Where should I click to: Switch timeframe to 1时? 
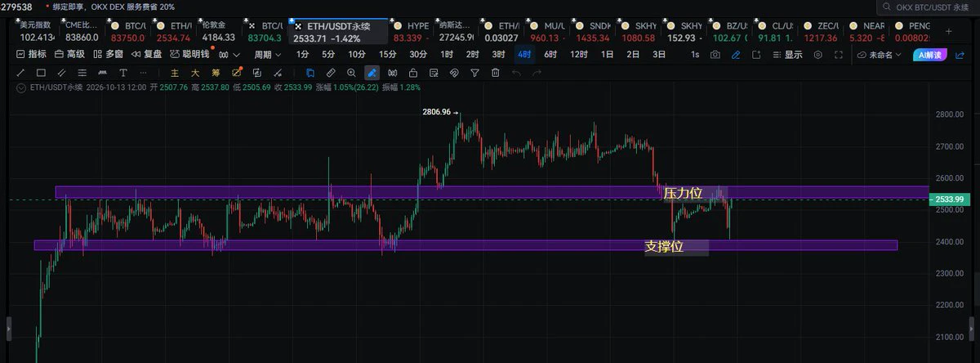[447, 55]
